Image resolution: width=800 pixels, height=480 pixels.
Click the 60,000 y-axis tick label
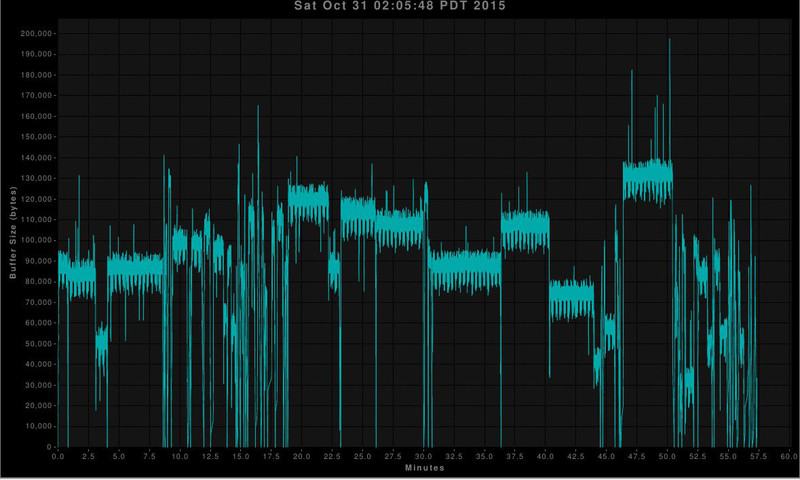pyautogui.click(x=38, y=323)
